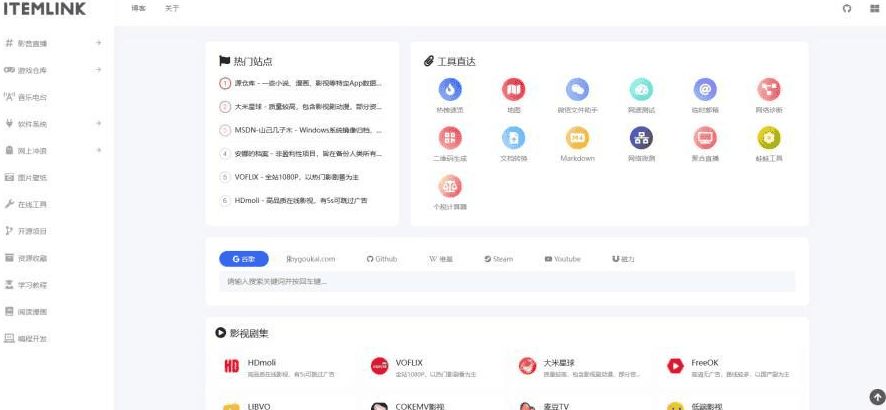This screenshot has width=886, height=410.
Task: Open the 微信文件助手 WeChat icon
Action: coord(577,89)
